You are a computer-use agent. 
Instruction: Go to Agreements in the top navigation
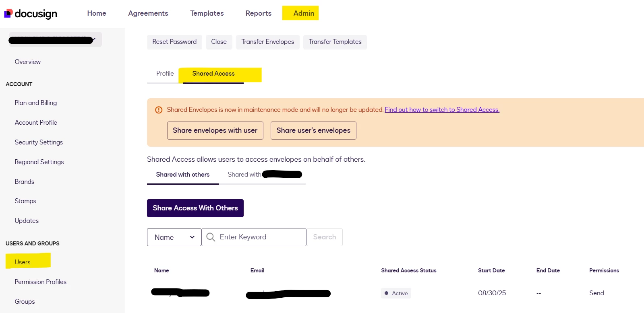pos(148,13)
